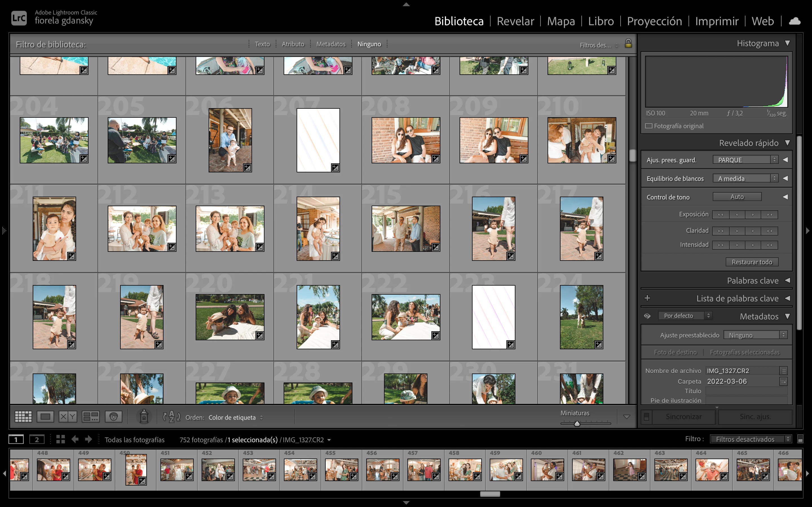Open Survey view icon
Screen dimensions: 812x507
pos(91,417)
